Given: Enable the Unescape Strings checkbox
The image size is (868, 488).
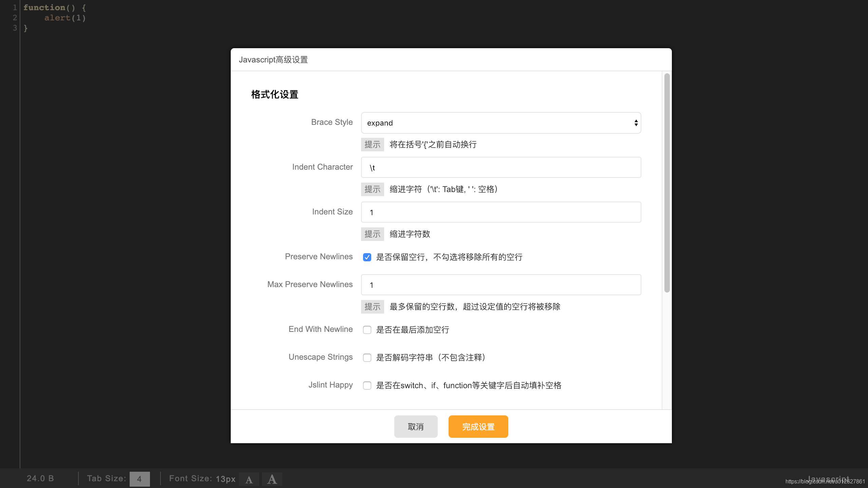Looking at the screenshot, I should [x=367, y=358].
